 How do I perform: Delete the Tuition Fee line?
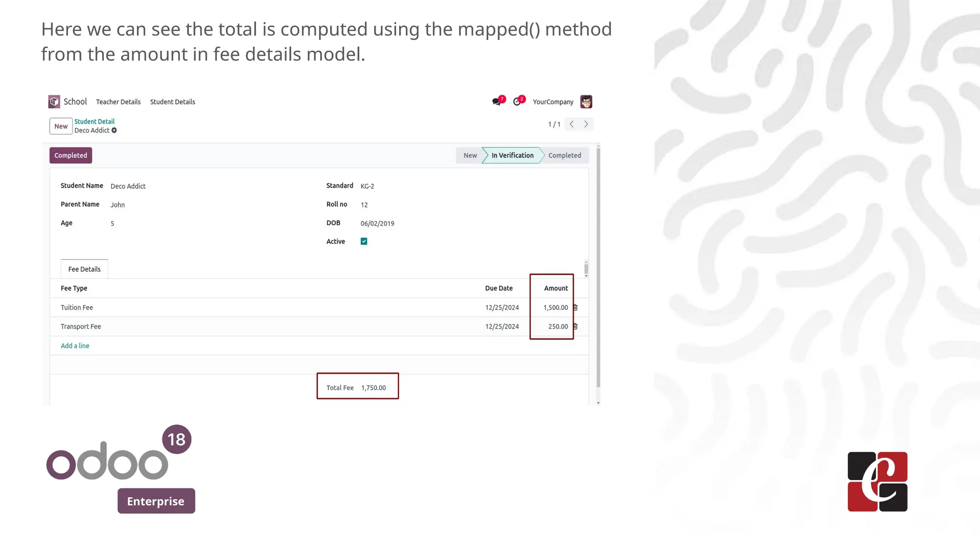pos(576,308)
